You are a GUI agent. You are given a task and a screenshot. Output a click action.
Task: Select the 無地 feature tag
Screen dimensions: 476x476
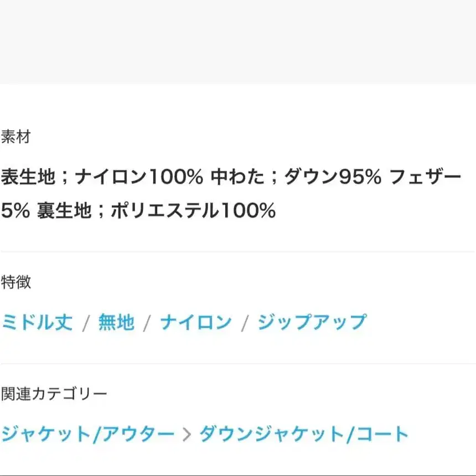click(x=116, y=322)
